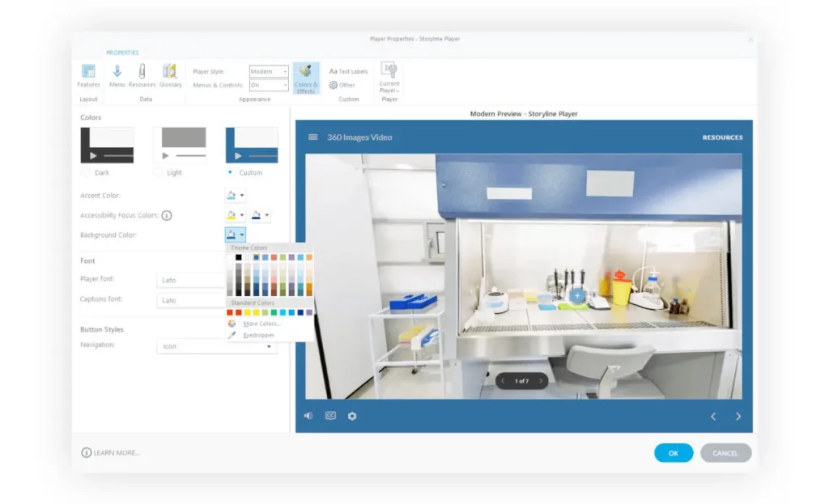Expand the Player Style dropdown

tap(269, 71)
